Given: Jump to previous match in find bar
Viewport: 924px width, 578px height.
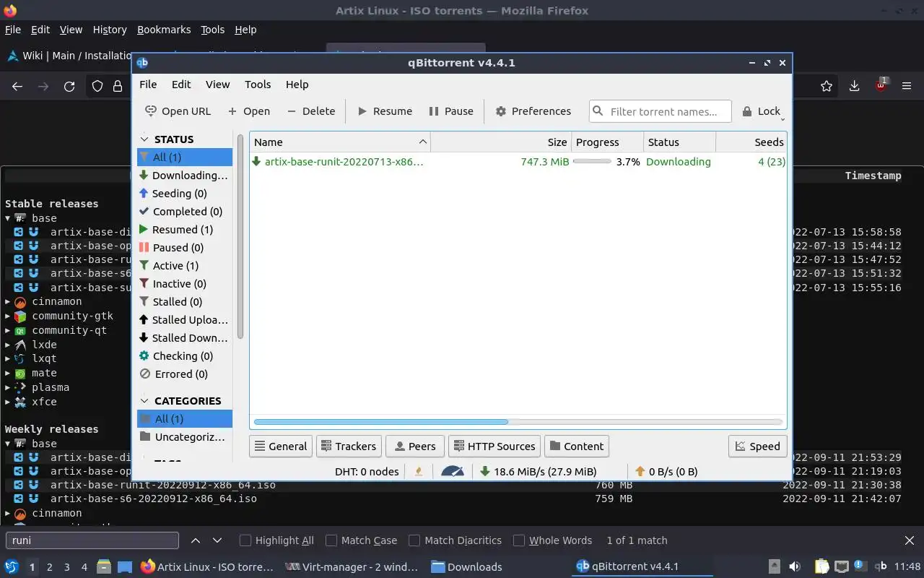Looking at the screenshot, I should (x=196, y=540).
